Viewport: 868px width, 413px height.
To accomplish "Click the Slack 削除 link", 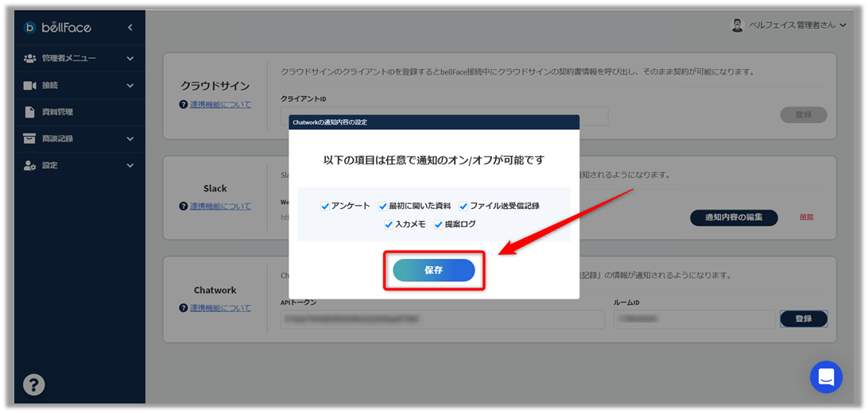I will pos(807,218).
